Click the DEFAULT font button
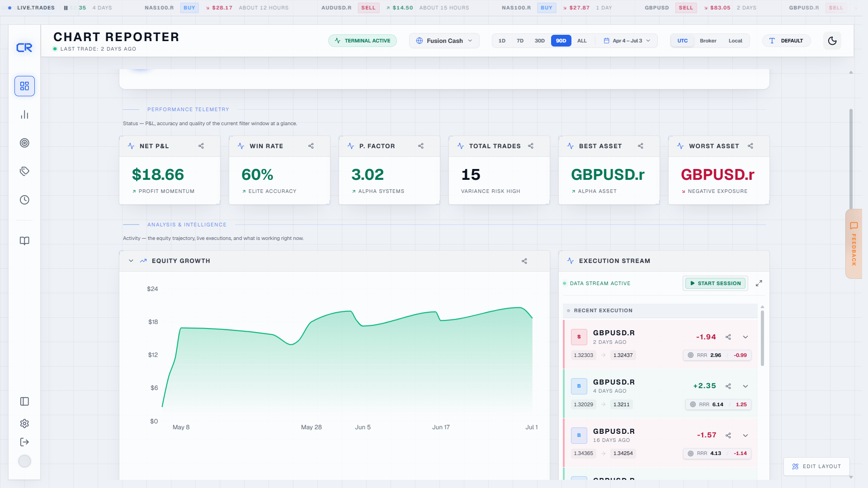The width and height of the screenshot is (868, 488). (786, 41)
